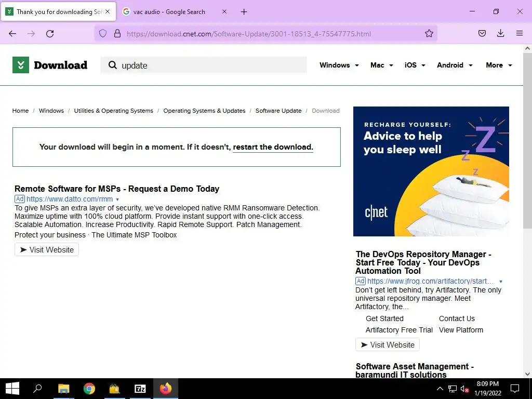Click Visit Website under the jfrog ad
The height and width of the screenshot is (399, 532).
coord(388,345)
